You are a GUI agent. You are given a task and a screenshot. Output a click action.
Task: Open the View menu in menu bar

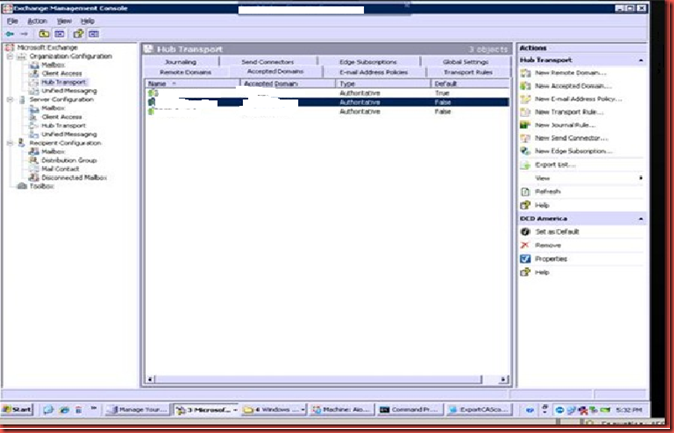[x=64, y=21]
